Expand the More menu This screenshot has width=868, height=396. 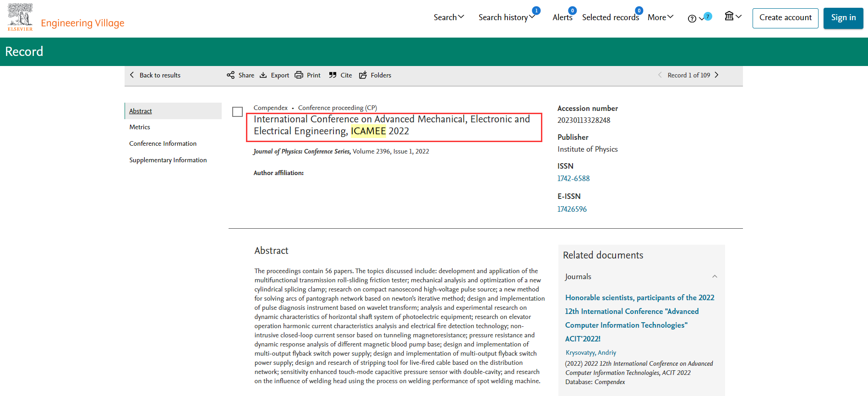(661, 17)
